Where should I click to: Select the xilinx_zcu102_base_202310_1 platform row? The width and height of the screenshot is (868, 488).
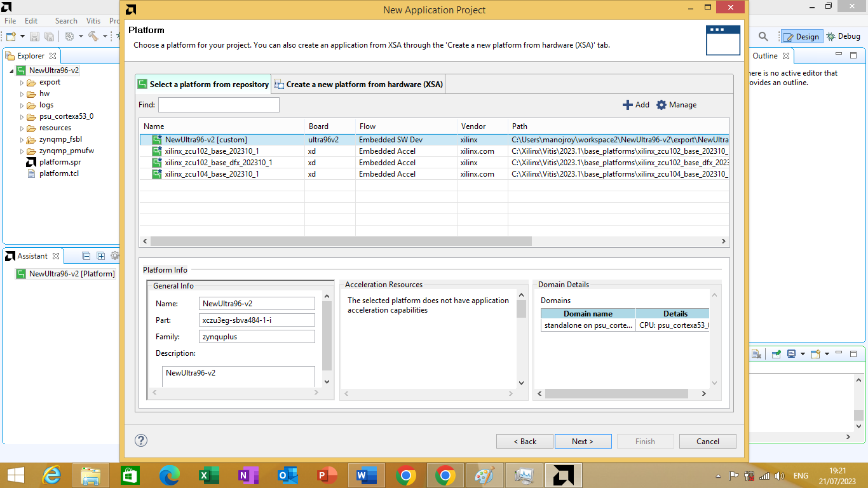tap(434, 151)
